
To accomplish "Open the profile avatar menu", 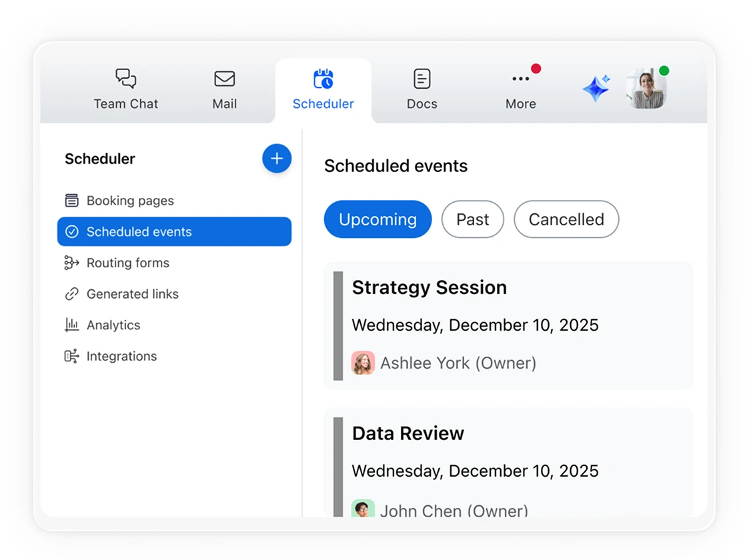I will 646,89.
